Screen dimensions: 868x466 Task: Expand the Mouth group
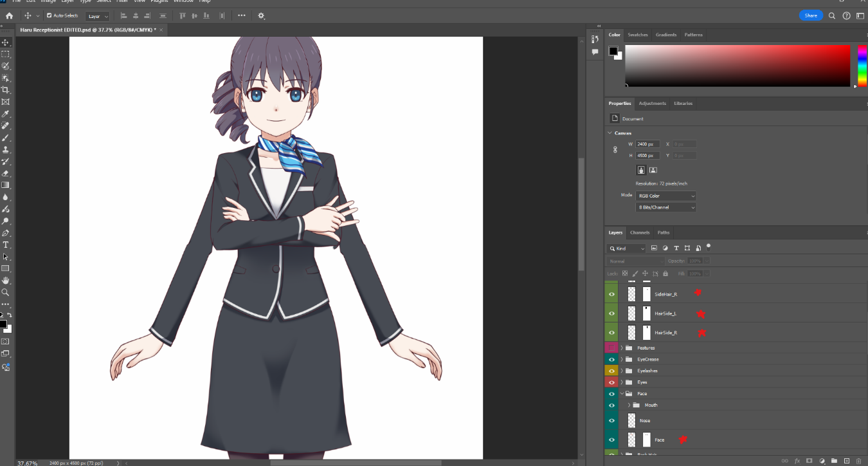pos(629,405)
